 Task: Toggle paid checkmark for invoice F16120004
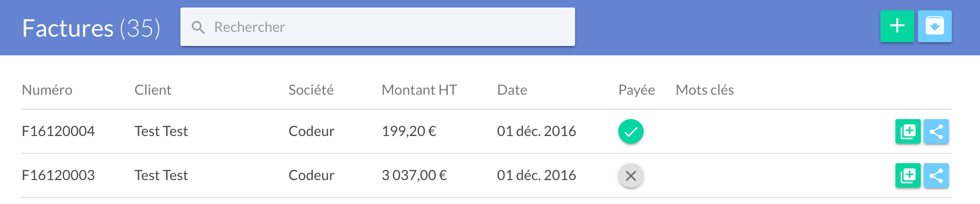click(630, 131)
